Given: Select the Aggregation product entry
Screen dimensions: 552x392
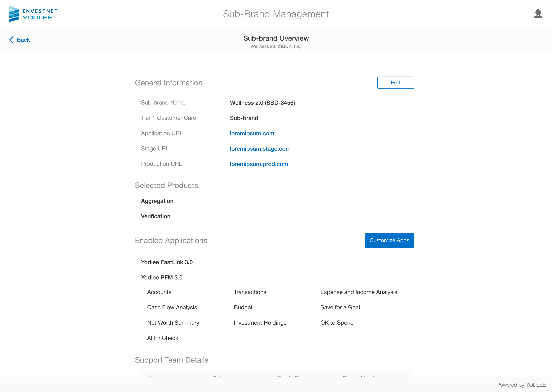Looking at the screenshot, I should point(157,201).
